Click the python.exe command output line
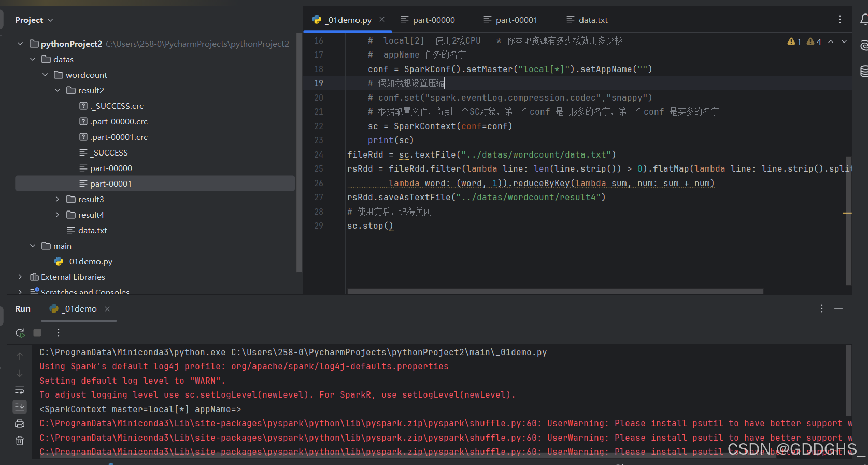 point(293,352)
